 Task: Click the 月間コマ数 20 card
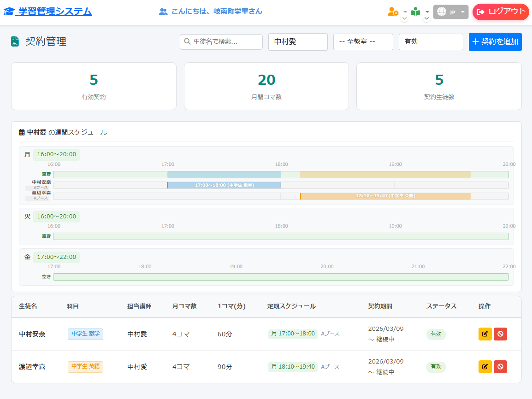coord(266,86)
